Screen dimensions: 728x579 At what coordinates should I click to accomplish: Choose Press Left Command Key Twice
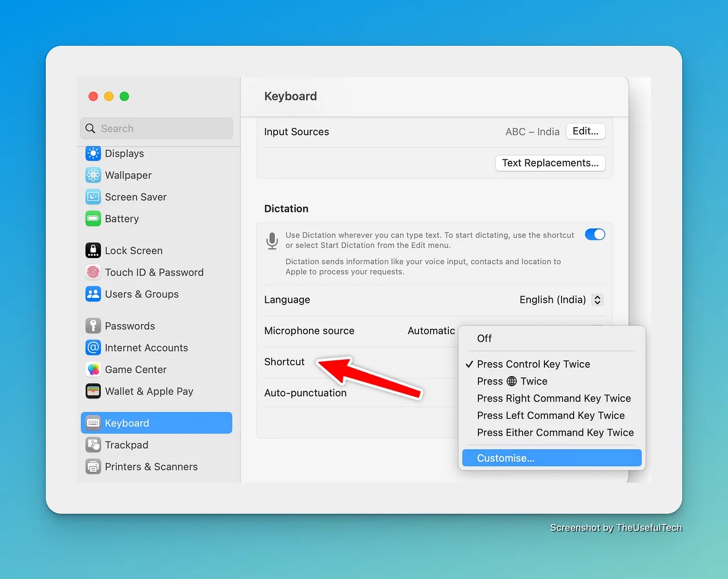click(552, 416)
